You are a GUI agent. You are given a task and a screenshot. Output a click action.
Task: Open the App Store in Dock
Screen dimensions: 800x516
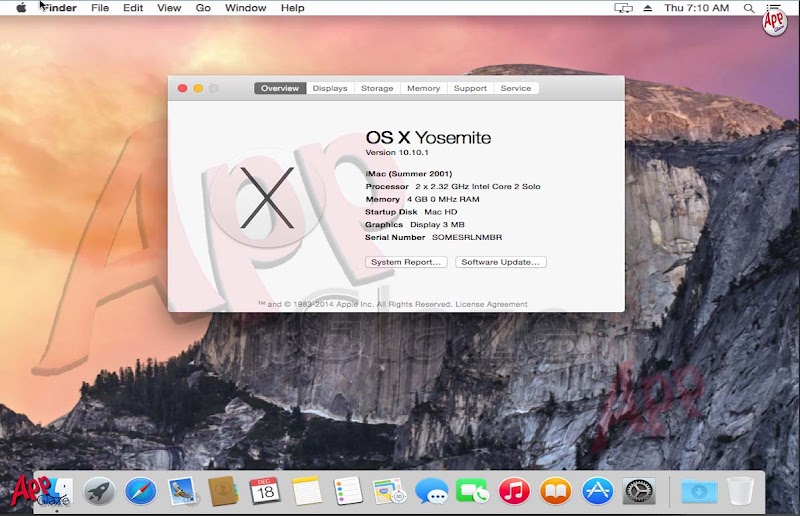point(597,492)
